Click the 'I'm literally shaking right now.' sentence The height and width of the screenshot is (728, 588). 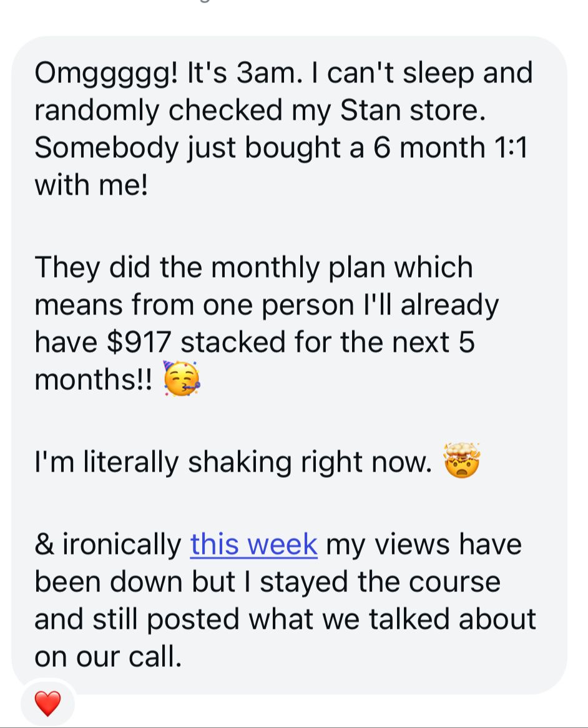[x=233, y=463]
